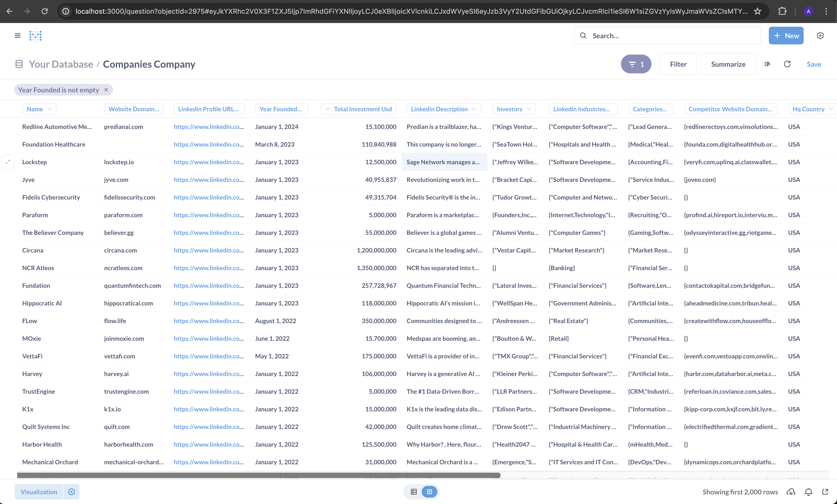837x504 pixels.
Task: Open Investors column header menu
Action: point(514,109)
